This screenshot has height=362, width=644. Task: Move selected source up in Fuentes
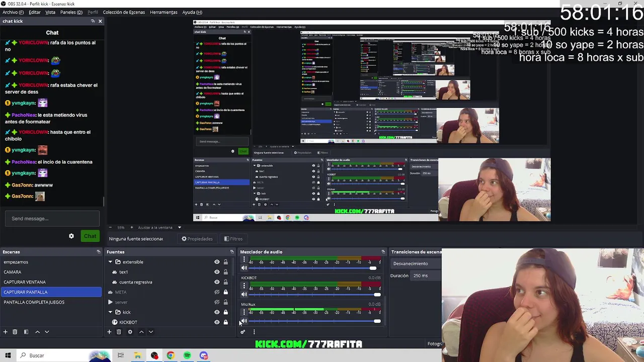141,332
